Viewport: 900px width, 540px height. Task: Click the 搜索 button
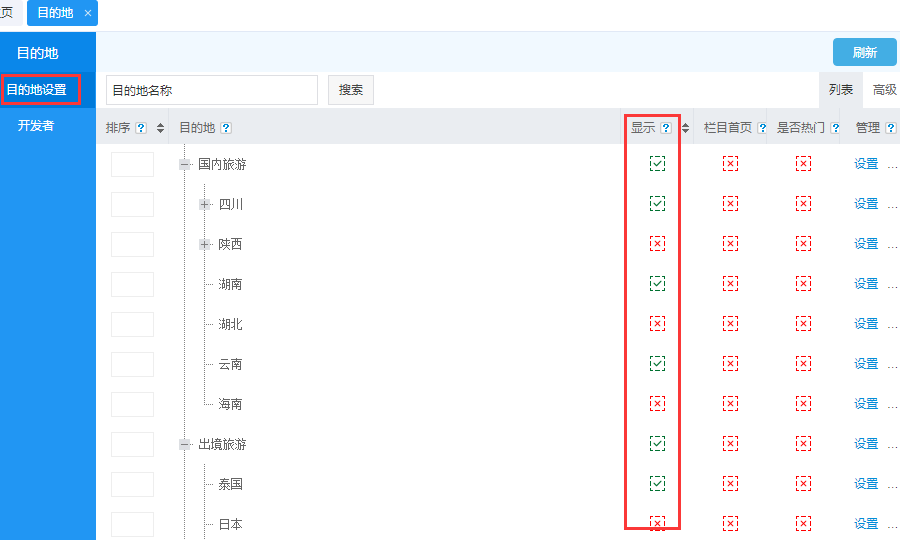[350, 90]
